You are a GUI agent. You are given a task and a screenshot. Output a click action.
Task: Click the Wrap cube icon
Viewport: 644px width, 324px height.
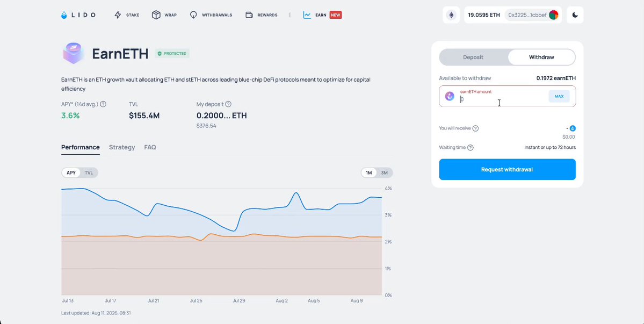(x=156, y=15)
